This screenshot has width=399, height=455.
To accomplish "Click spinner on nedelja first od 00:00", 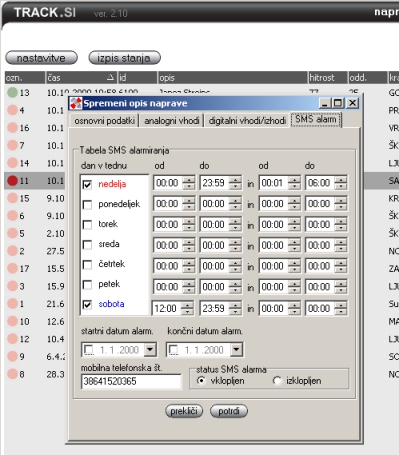I will tap(189, 183).
